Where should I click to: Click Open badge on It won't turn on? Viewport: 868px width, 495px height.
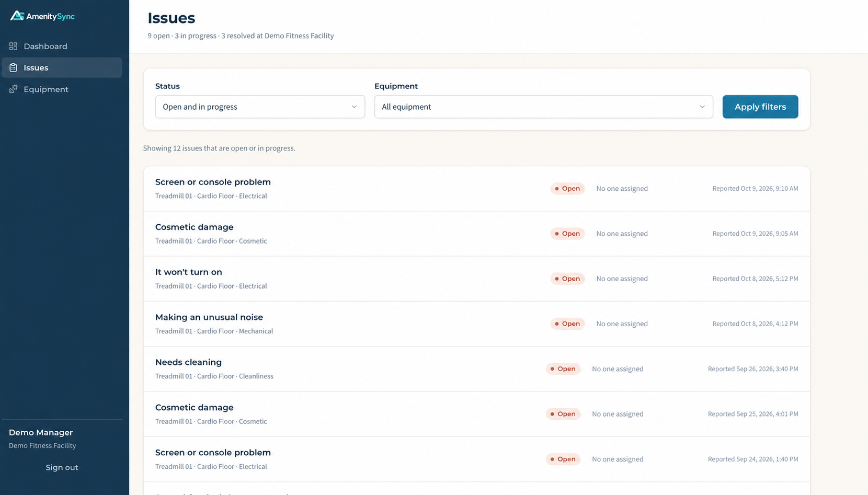[x=567, y=279]
